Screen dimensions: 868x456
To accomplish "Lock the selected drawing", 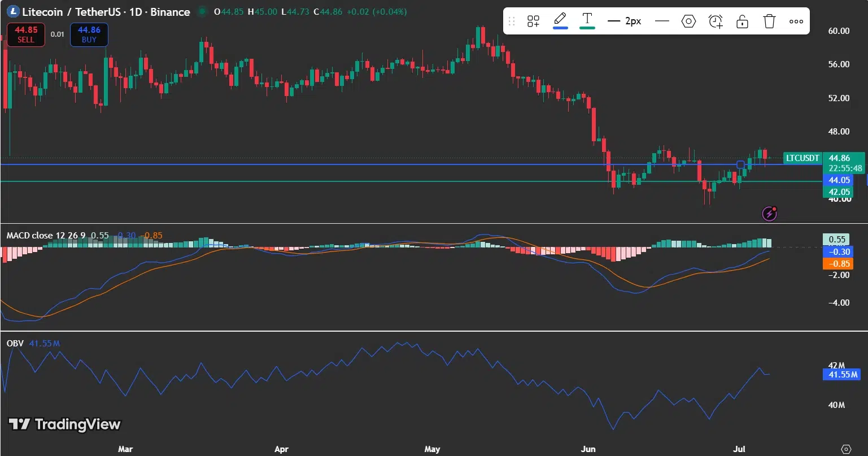I will [x=742, y=21].
